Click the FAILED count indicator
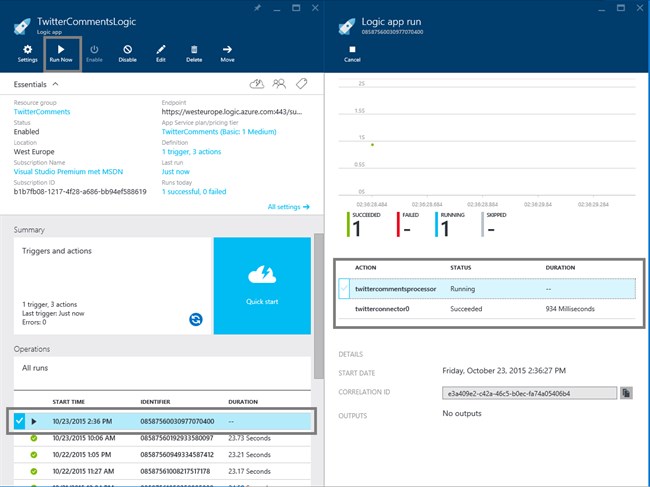 coord(407,224)
